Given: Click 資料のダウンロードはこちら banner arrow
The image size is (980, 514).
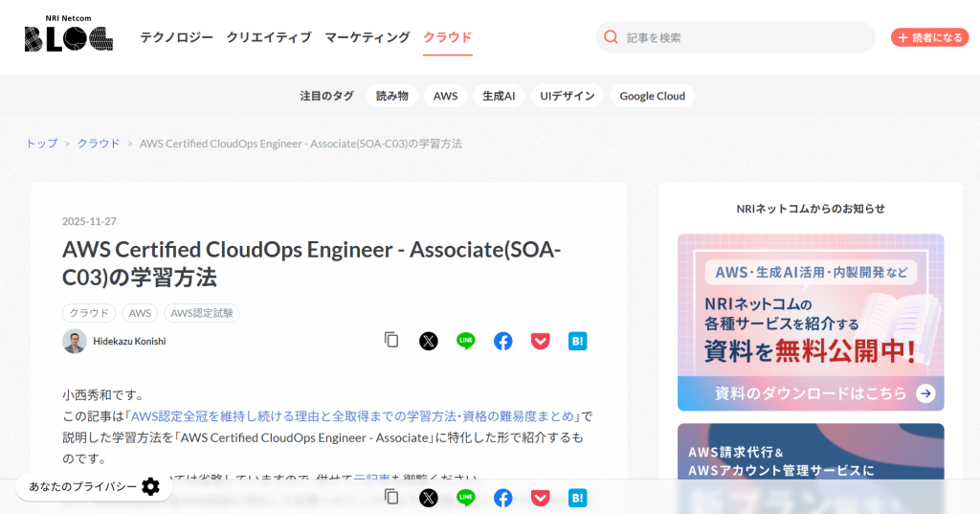Looking at the screenshot, I should click(925, 393).
